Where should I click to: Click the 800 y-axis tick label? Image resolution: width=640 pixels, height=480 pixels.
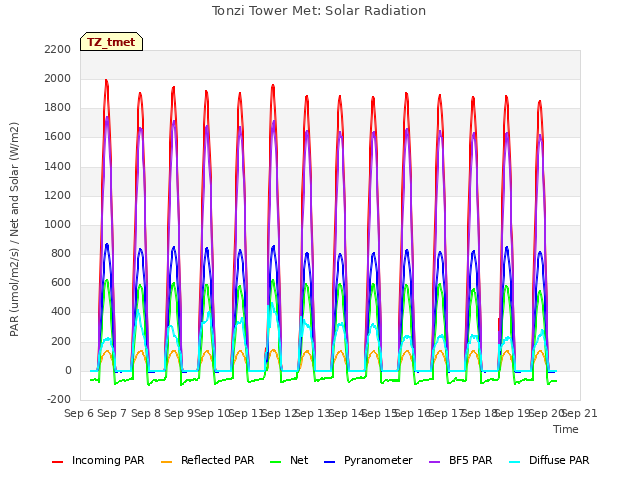[x=61, y=253]
